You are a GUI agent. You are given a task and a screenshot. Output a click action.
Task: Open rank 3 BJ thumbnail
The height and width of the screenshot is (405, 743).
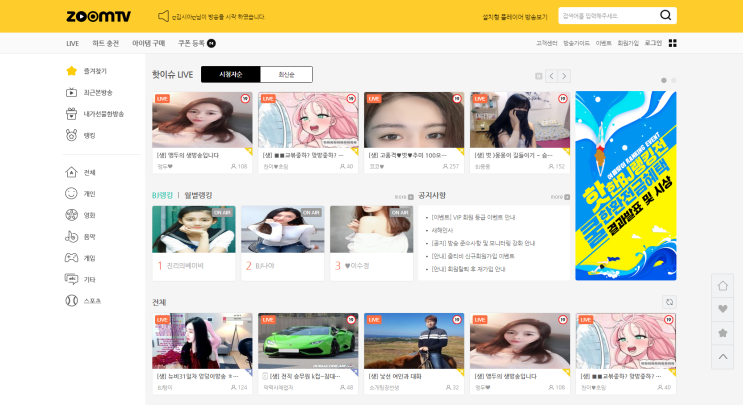tap(372, 229)
